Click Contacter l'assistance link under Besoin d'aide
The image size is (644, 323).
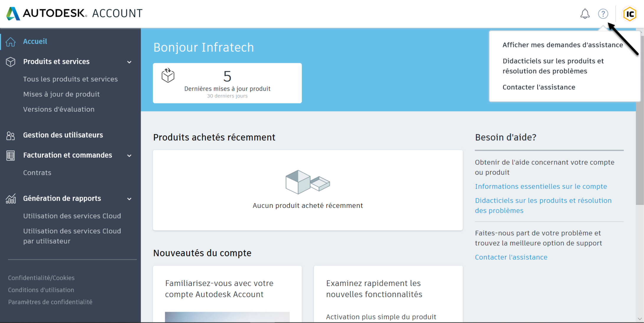point(511,257)
